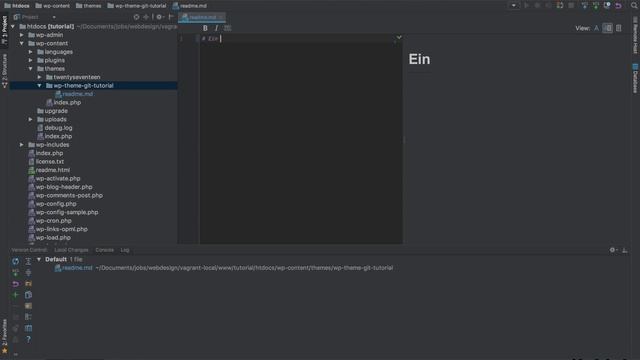
Task: Click wp-content in the breadcrumb navigation bar
Action: point(52,6)
